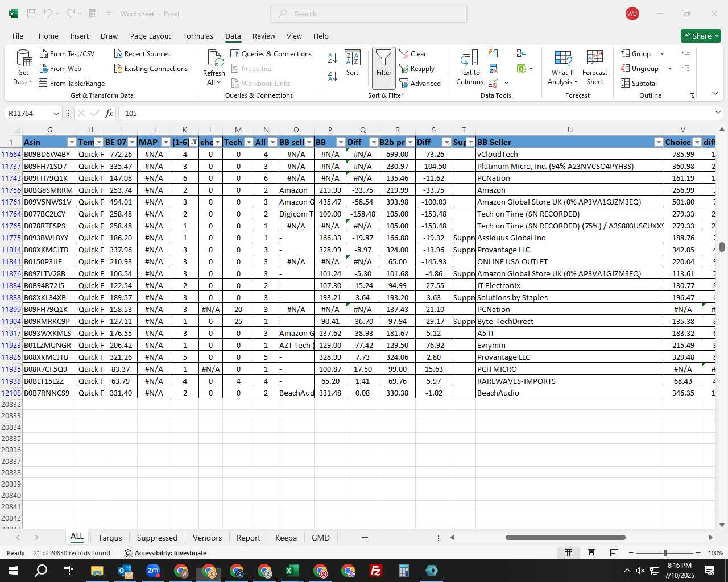Open Manage Data Model green icon

522,68
